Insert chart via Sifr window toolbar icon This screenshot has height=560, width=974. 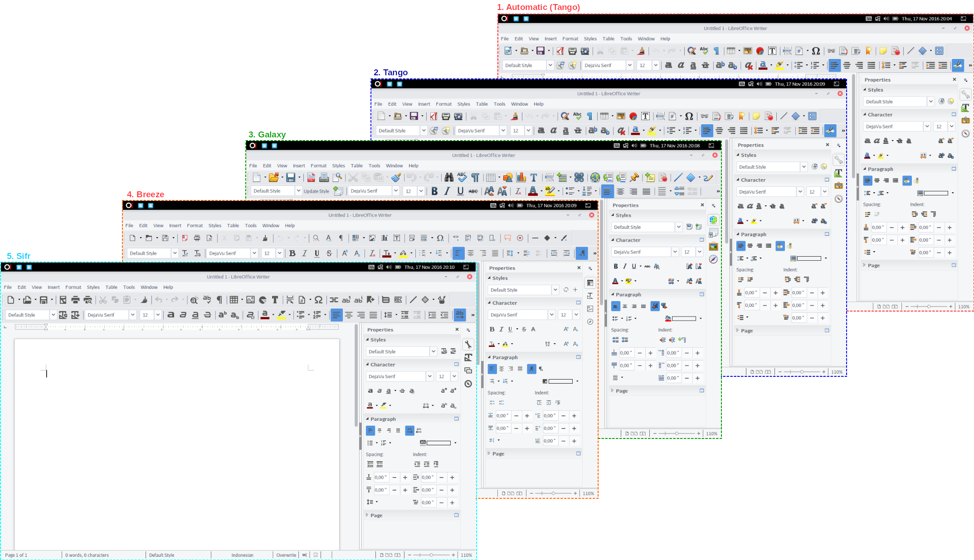coord(263,300)
